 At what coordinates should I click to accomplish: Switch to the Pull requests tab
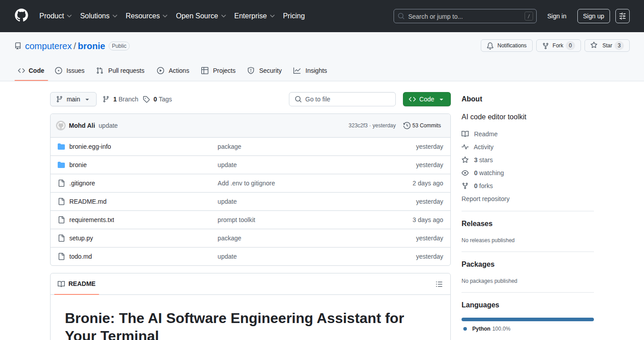point(121,71)
